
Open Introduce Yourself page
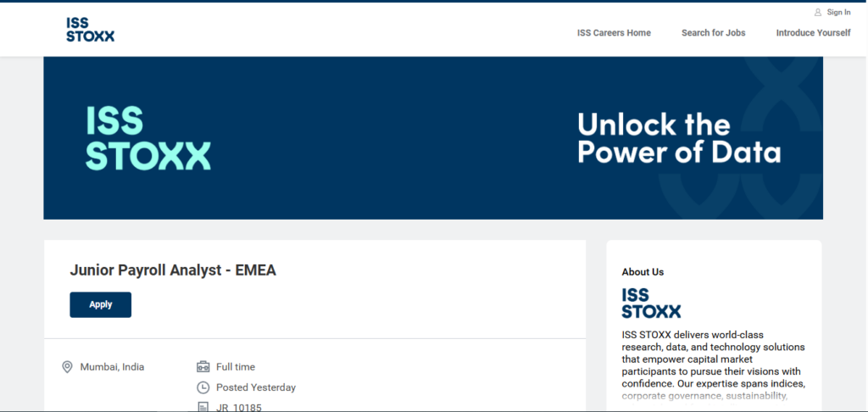click(813, 33)
